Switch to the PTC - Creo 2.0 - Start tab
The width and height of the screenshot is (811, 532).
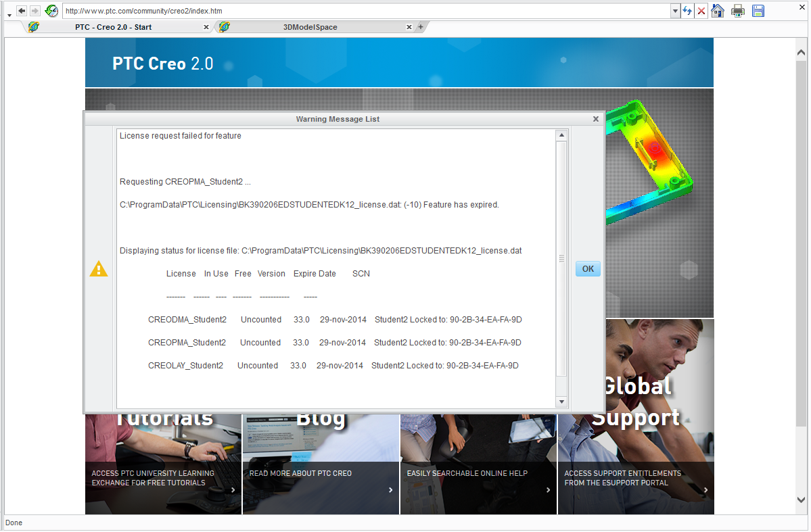[x=113, y=28]
